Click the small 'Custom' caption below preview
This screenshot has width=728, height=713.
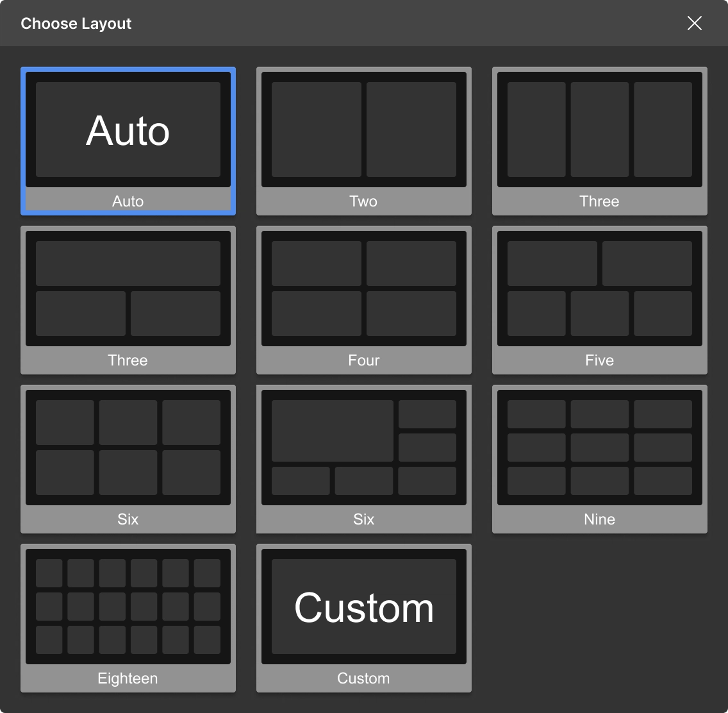pos(363,678)
